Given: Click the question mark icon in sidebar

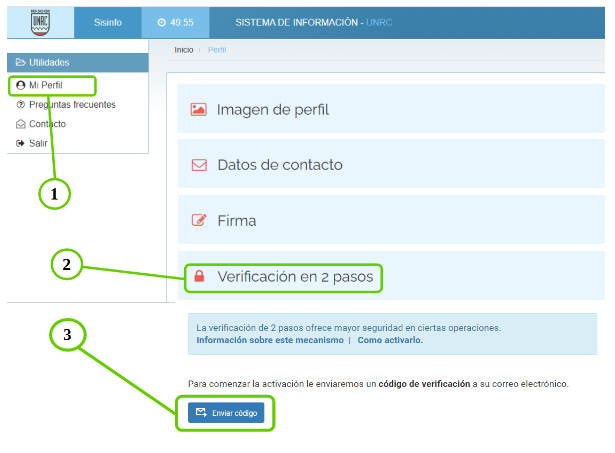Looking at the screenshot, I should pyautogui.click(x=20, y=105).
